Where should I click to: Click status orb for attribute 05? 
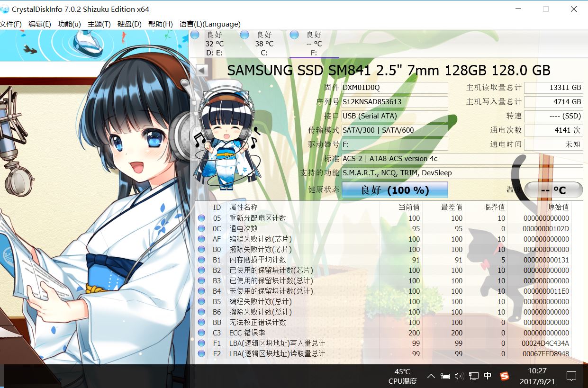pyautogui.click(x=201, y=218)
